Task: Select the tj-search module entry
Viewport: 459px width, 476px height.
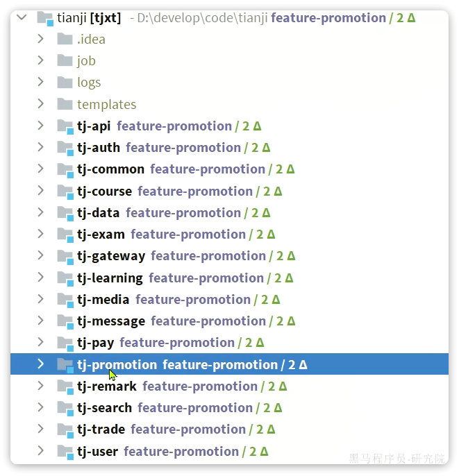Action: coord(229,408)
